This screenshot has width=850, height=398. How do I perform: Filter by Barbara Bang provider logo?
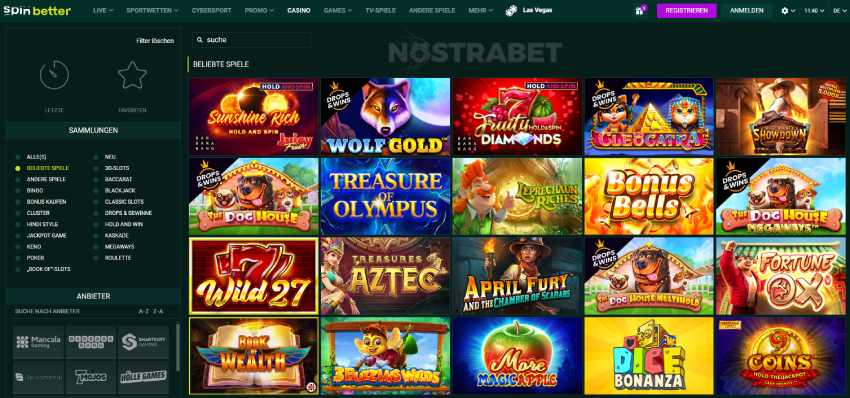coord(91,342)
